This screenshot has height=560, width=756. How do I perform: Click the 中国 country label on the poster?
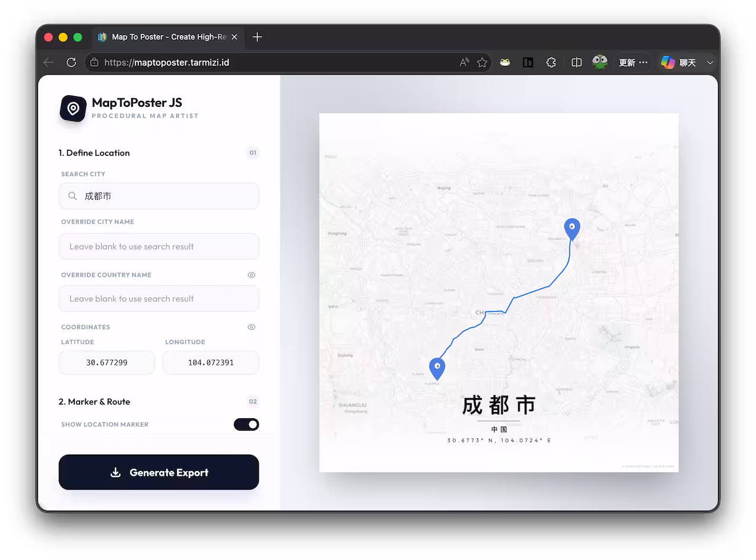pyautogui.click(x=499, y=429)
